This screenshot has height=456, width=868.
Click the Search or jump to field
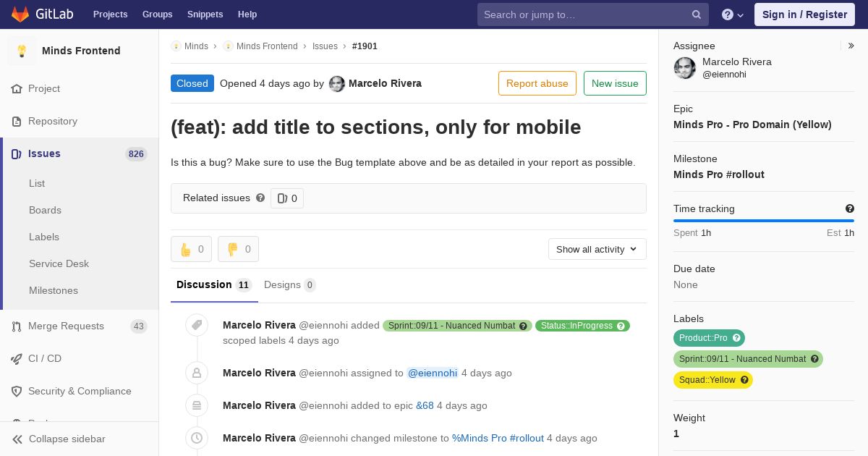point(593,14)
